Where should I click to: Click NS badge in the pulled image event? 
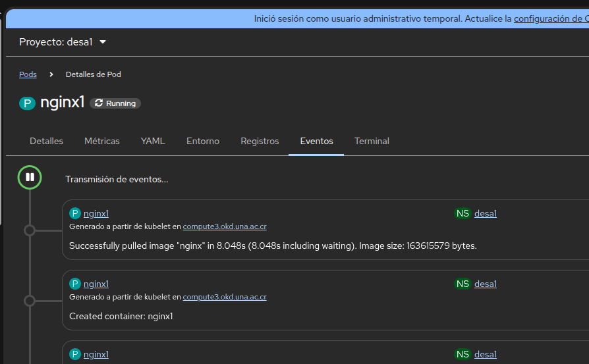point(463,213)
